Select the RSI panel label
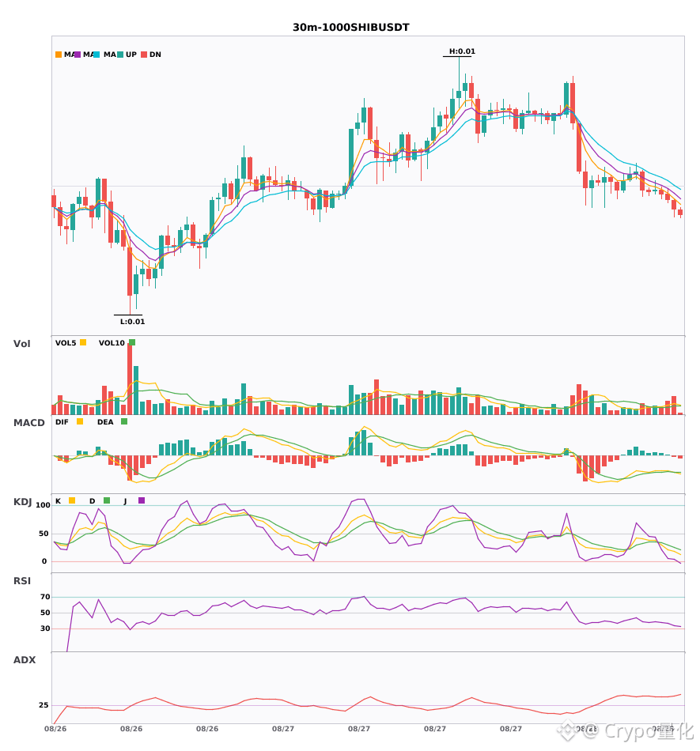This screenshot has height=751, width=700. pos(22,580)
